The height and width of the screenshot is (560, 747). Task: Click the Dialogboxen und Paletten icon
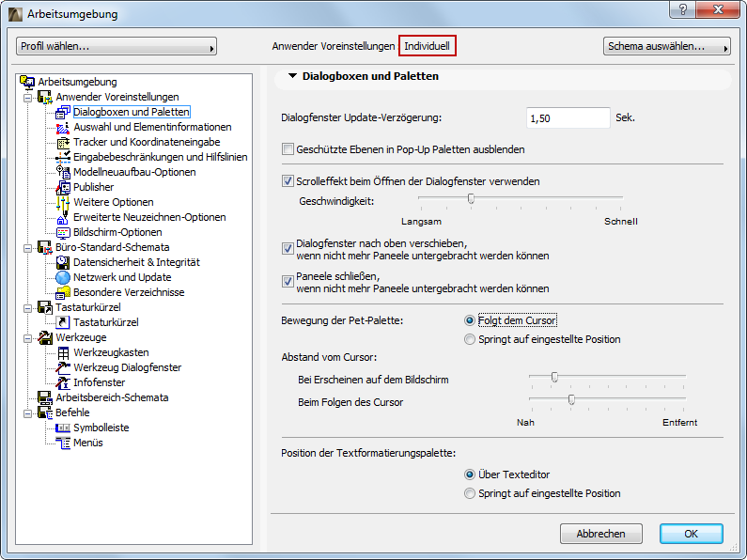63,113
